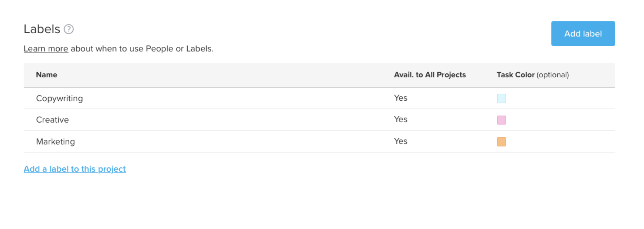Click Add a label to this project
644x229 pixels.
click(74, 169)
